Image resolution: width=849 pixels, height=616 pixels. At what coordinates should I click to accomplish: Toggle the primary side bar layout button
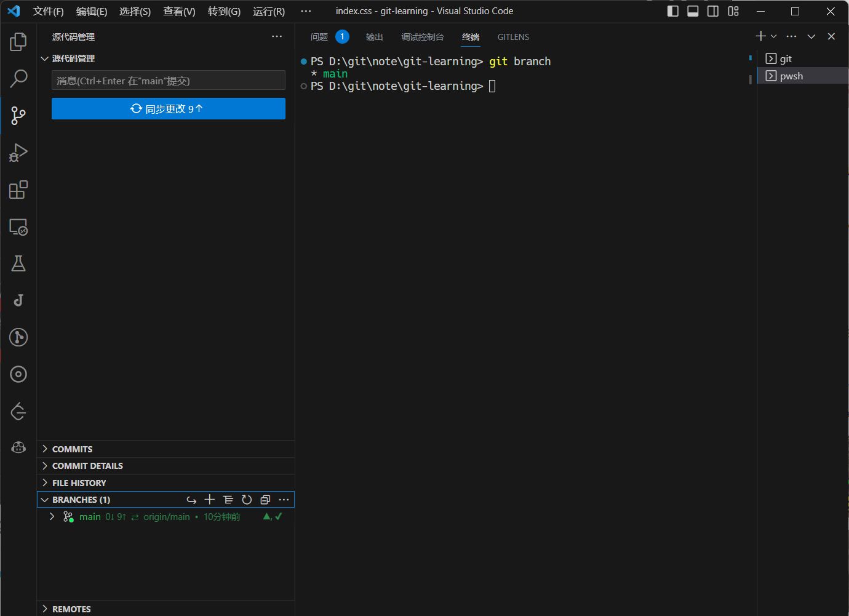(x=672, y=11)
